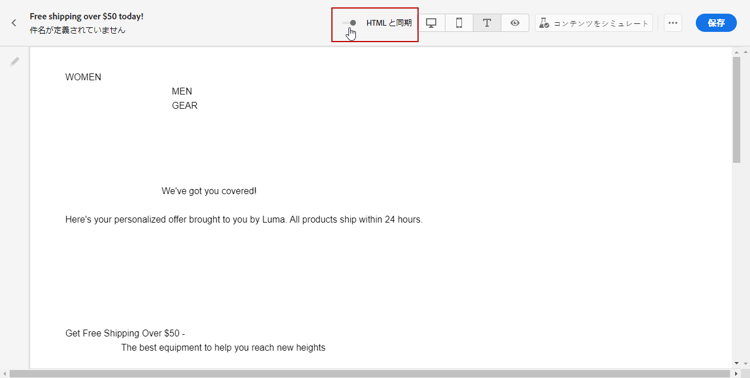Click 'The best equipment to help you' line

(223, 348)
